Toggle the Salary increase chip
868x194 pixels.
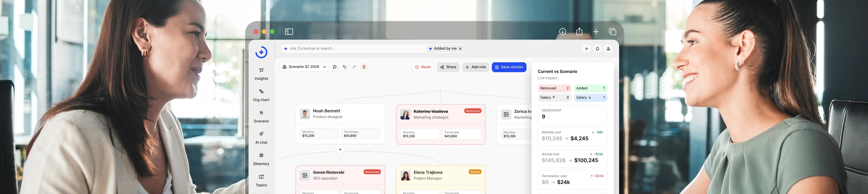554,98
